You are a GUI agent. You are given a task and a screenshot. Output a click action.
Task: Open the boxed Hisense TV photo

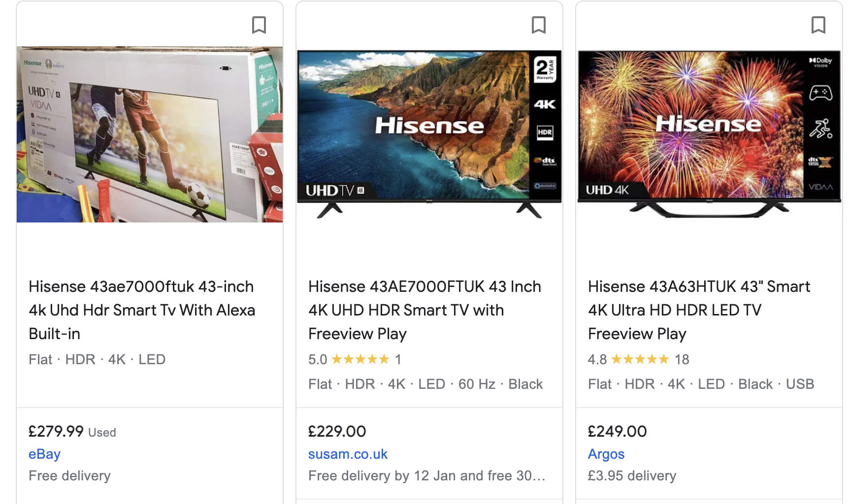coord(150,134)
